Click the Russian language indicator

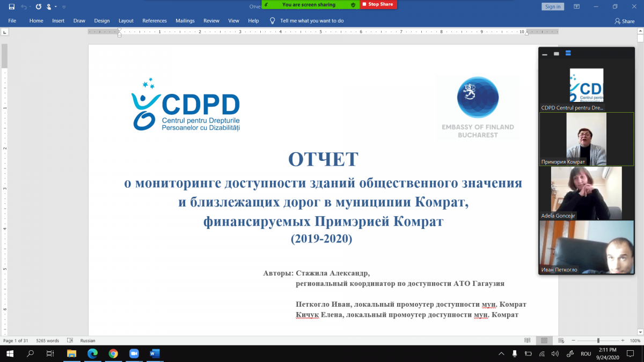pyautogui.click(x=87, y=341)
